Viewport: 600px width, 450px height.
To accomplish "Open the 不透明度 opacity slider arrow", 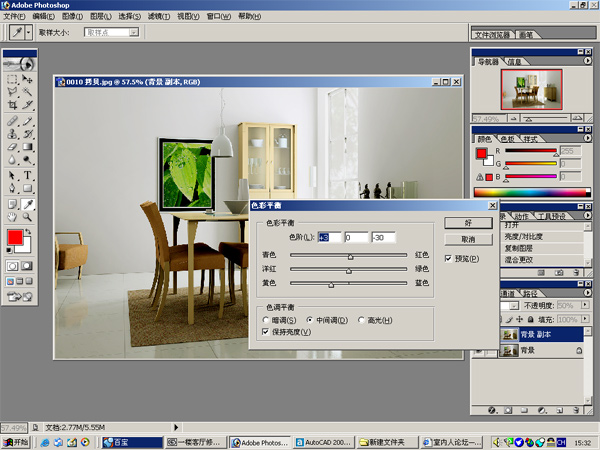I will point(585,305).
